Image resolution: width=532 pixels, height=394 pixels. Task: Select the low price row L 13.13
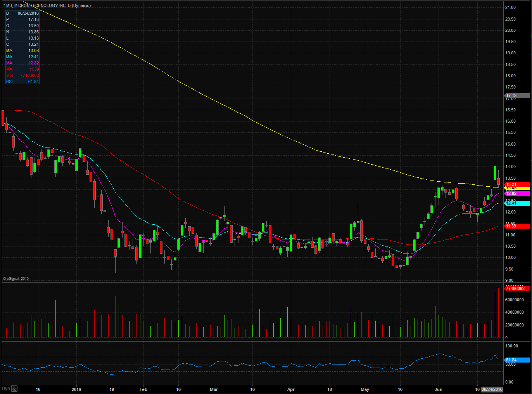[22, 38]
